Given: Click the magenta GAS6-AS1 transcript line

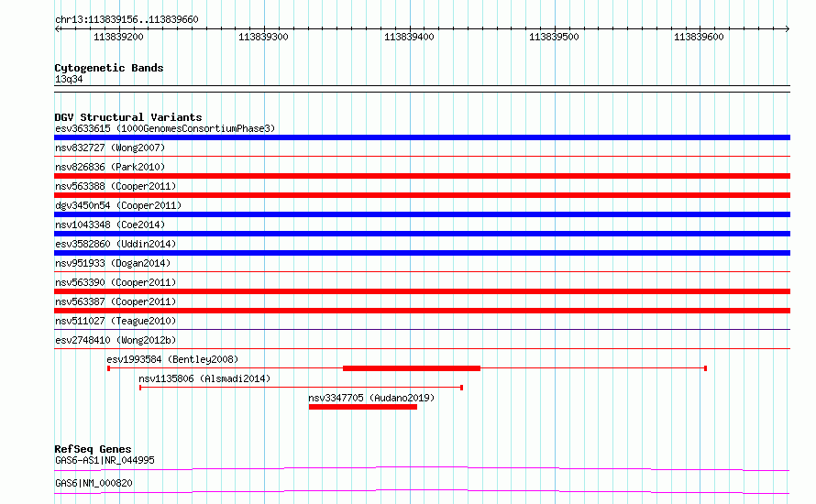Looking at the screenshot, I should click(x=422, y=468).
